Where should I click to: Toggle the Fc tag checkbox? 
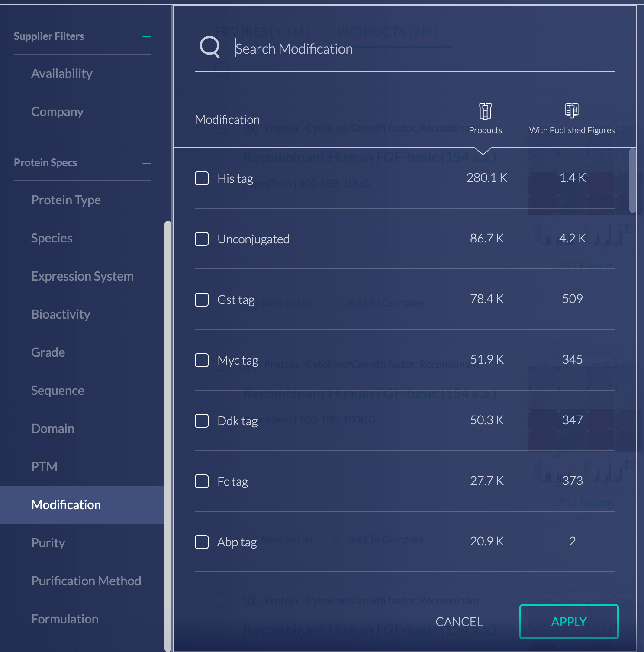click(202, 481)
